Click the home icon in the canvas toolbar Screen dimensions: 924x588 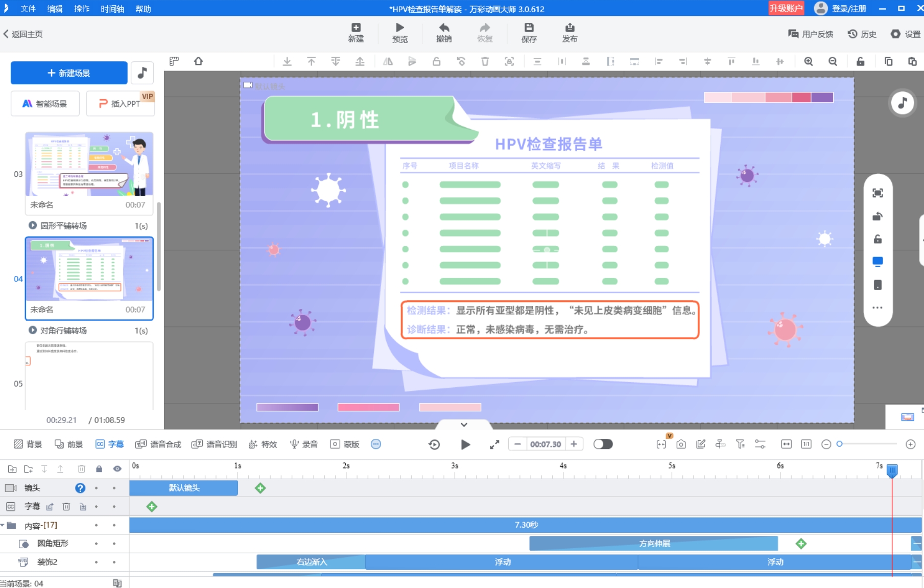[199, 61]
